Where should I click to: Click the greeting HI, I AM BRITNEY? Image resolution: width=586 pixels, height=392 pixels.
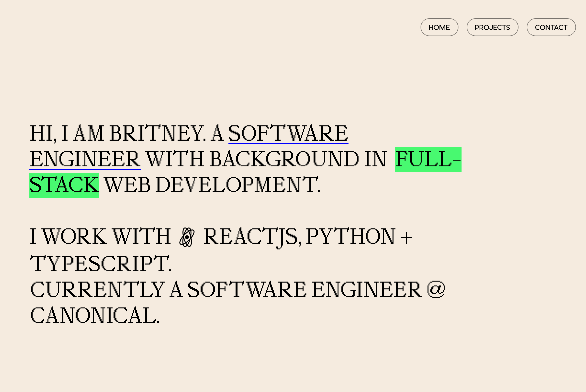pos(116,133)
